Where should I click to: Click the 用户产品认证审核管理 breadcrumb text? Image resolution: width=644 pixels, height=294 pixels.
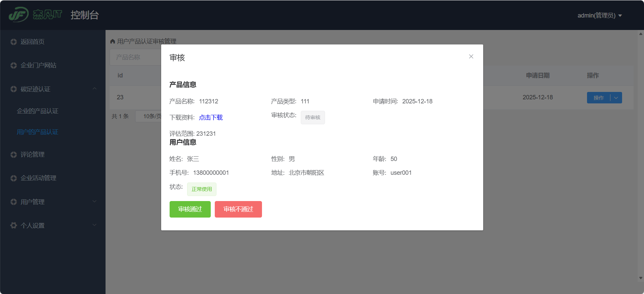[147, 41]
